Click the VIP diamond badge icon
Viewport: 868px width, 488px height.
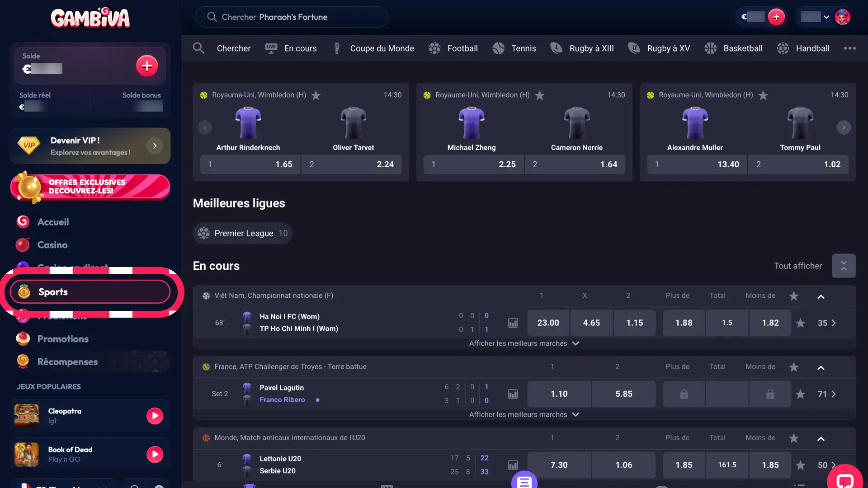[29, 145]
